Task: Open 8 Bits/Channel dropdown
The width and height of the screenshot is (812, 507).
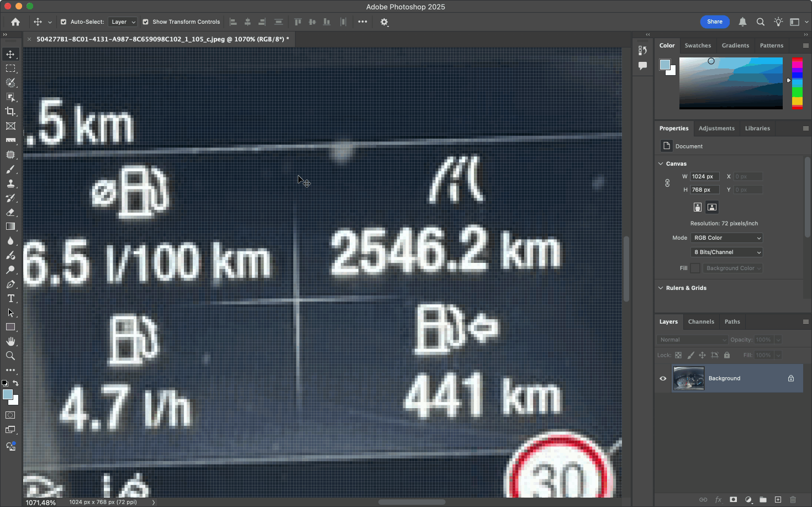Action: (727, 252)
